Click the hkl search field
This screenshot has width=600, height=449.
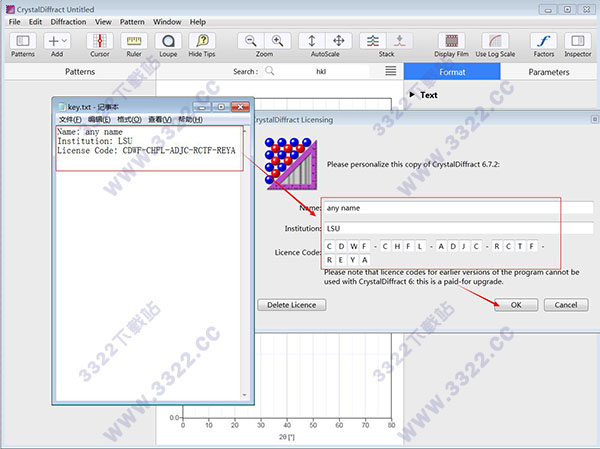coord(322,71)
